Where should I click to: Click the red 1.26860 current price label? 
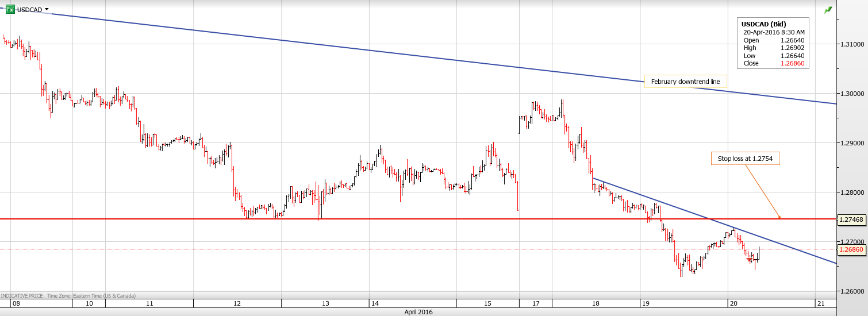[x=851, y=250]
